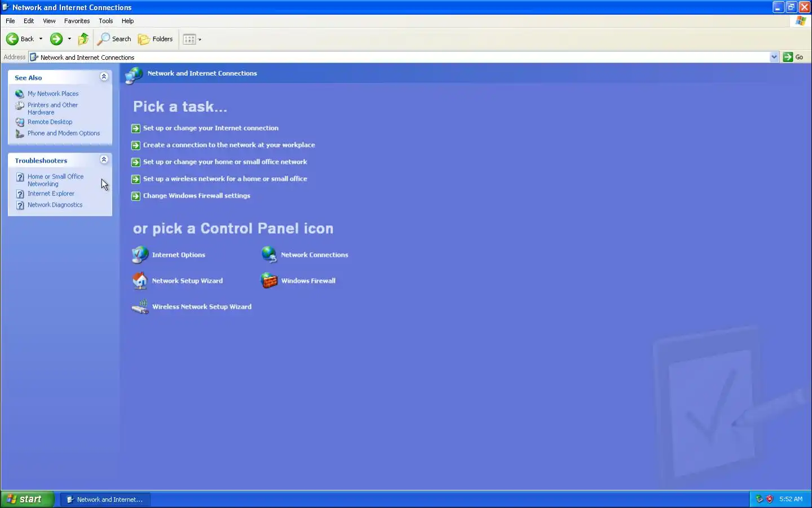Click the Address bar text field
812x508 pixels.
pyautogui.click(x=399, y=57)
